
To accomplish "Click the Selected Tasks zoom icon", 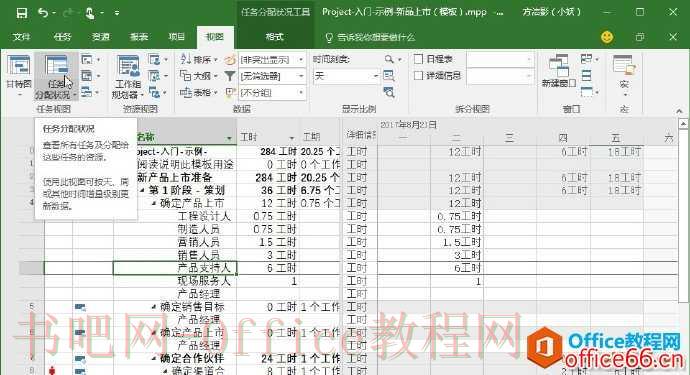I will pyautogui.click(x=389, y=92).
